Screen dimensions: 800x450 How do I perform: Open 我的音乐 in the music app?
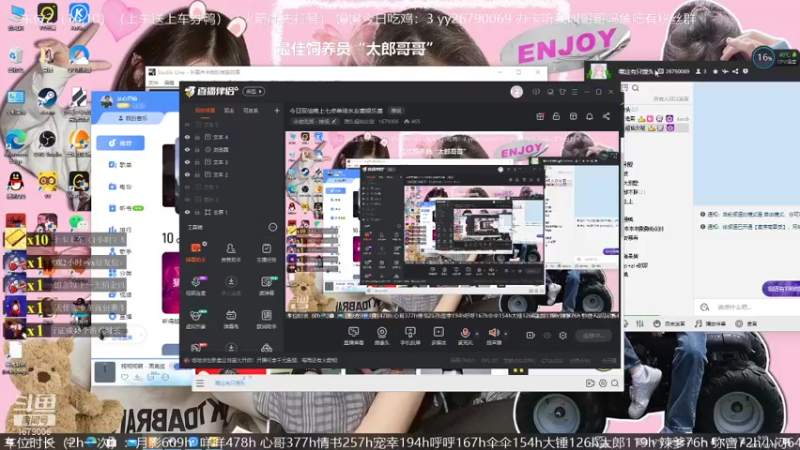click(x=133, y=118)
